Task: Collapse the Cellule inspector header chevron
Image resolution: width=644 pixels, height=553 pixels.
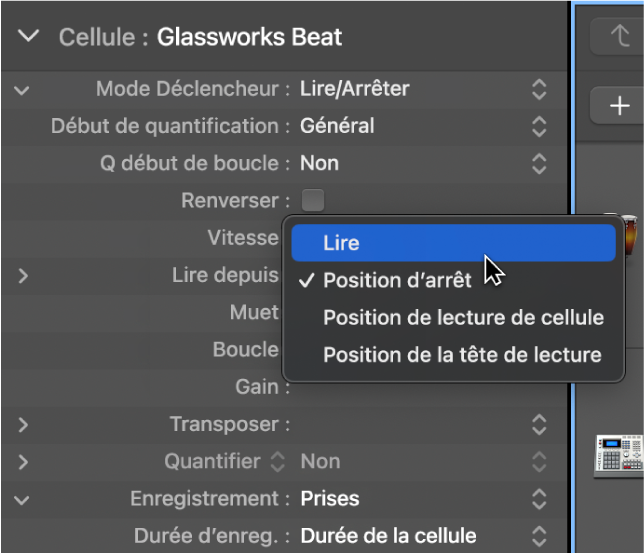Action: click(x=30, y=37)
